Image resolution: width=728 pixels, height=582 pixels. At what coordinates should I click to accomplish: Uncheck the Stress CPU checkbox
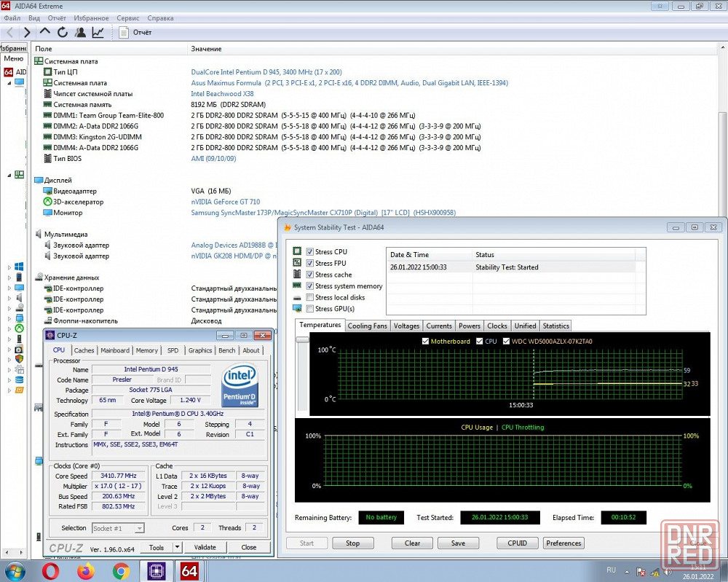[x=310, y=252]
